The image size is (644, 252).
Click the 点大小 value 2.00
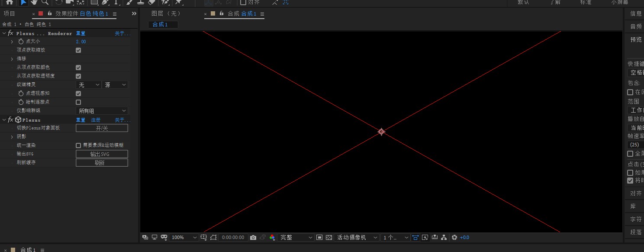point(81,42)
